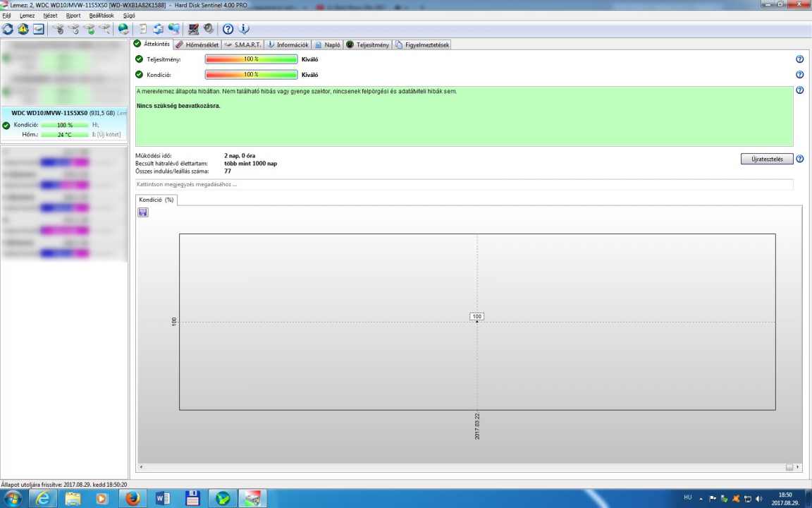Click the blue speech bubbles toolbar icon

point(174,29)
